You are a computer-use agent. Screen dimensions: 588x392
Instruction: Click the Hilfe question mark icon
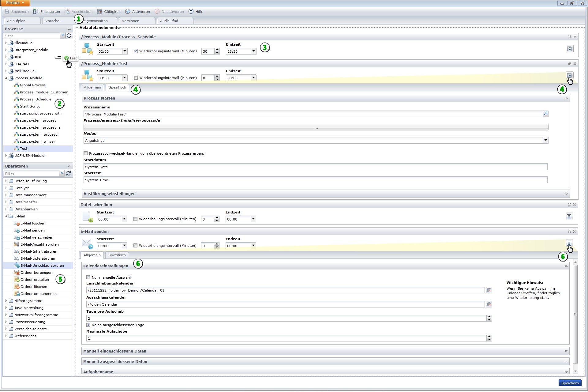[x=191, y=12]
